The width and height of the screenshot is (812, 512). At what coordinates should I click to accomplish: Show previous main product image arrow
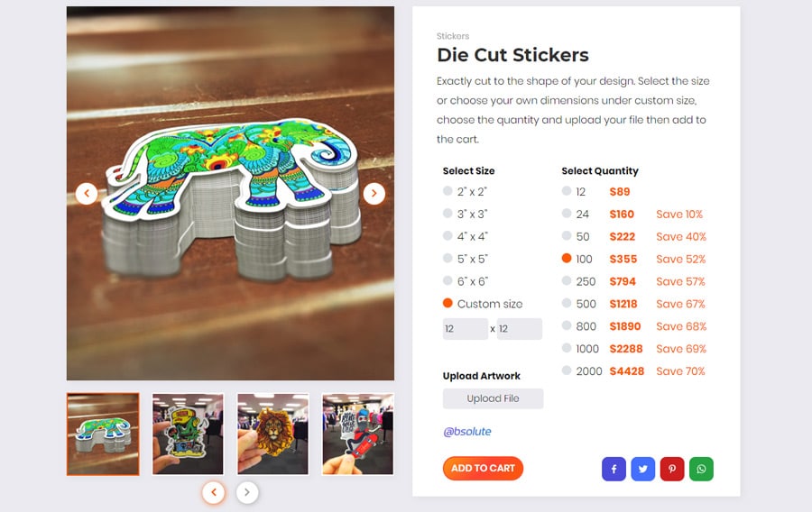point(87,194)
